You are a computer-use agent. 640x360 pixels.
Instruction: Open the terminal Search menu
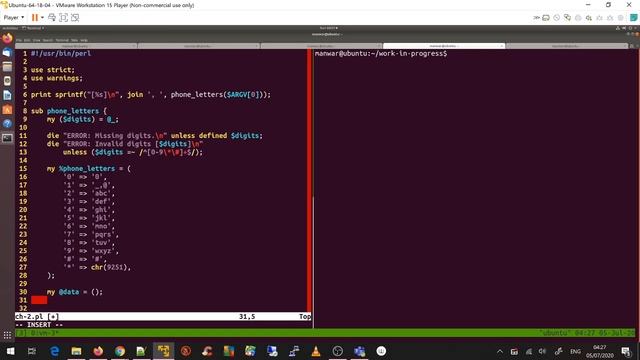(48, 40)
